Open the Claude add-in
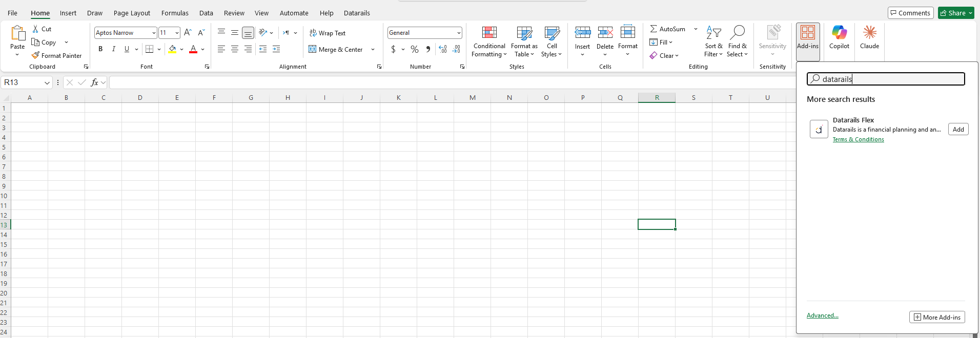Image resolution: width=980 pixels, height=338 pixels. (x=869, y=37)
